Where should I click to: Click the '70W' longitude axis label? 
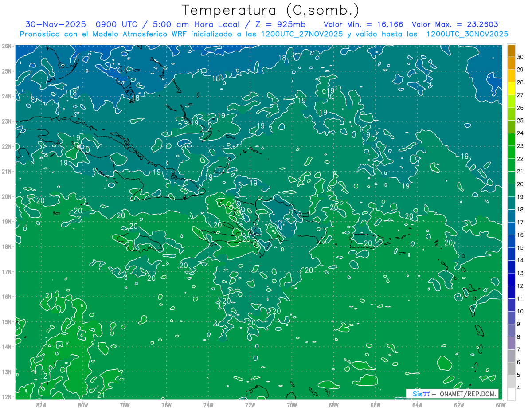click(x=292, y=404)
